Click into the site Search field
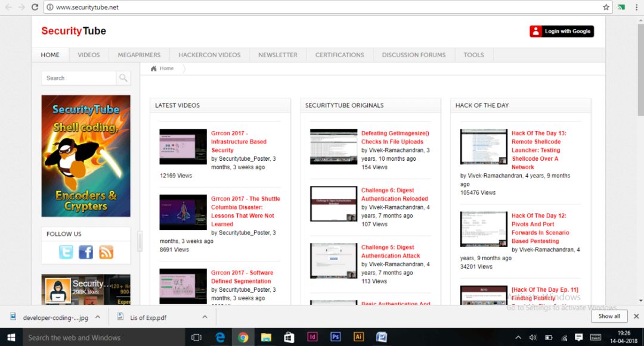Screen dimensions: 644x346 coord(79,78)
